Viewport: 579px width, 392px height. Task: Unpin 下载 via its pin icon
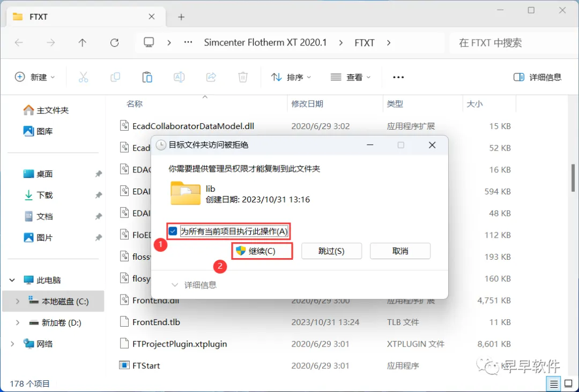tap(98, 195)
